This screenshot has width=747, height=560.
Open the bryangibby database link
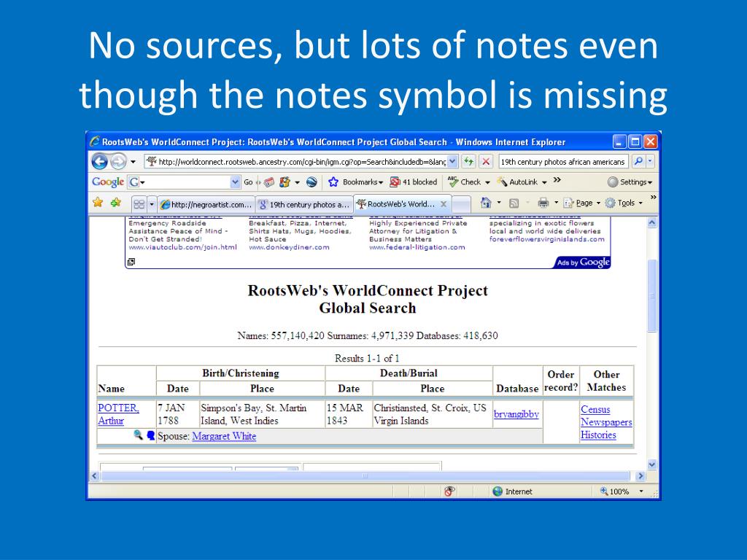[x=516, y=414]
